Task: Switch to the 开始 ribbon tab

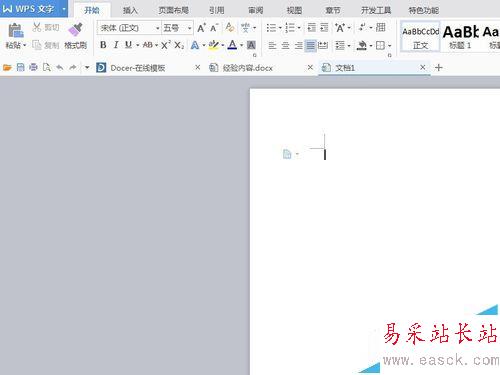Action: pyautogui.click(x=92, y=10)
